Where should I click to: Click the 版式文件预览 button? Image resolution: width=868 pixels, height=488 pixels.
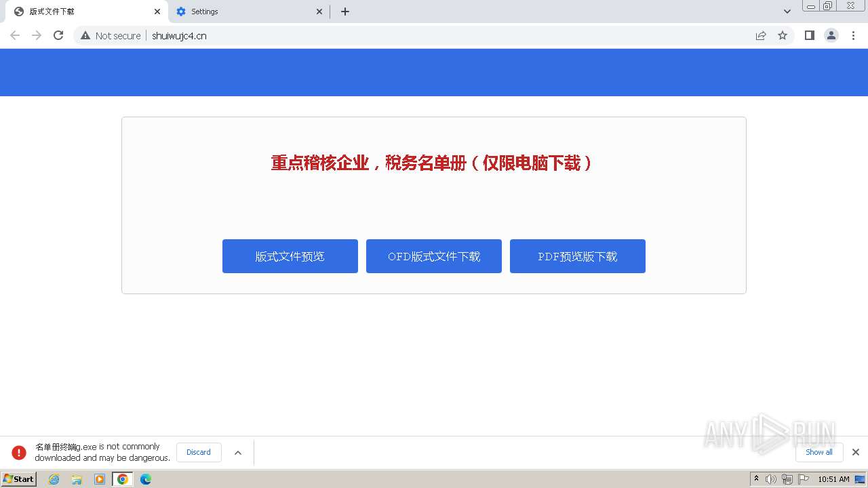tap(290, 256)
